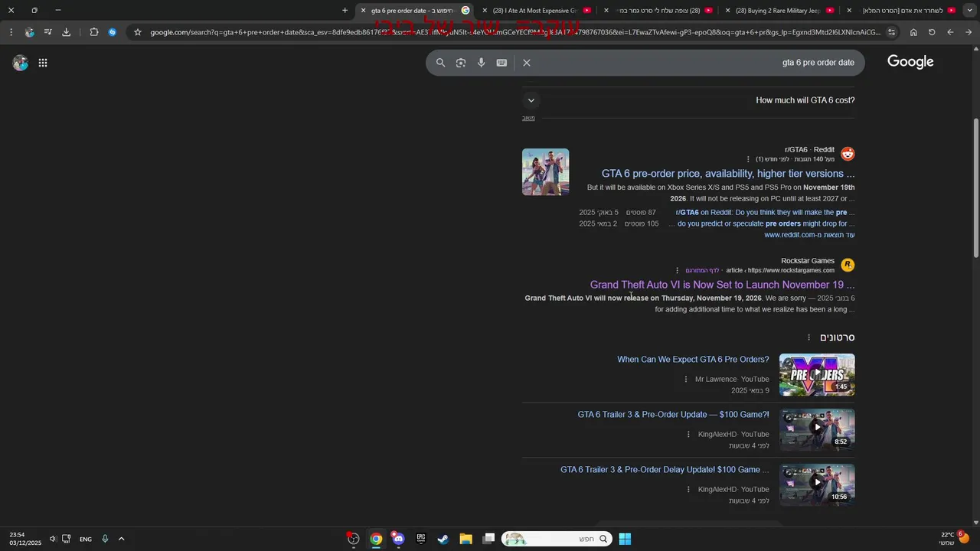The width and height of the screenshot is (980, 551).
Task: Open more options for Rockstar Games result
Action: tap(677, 270)
